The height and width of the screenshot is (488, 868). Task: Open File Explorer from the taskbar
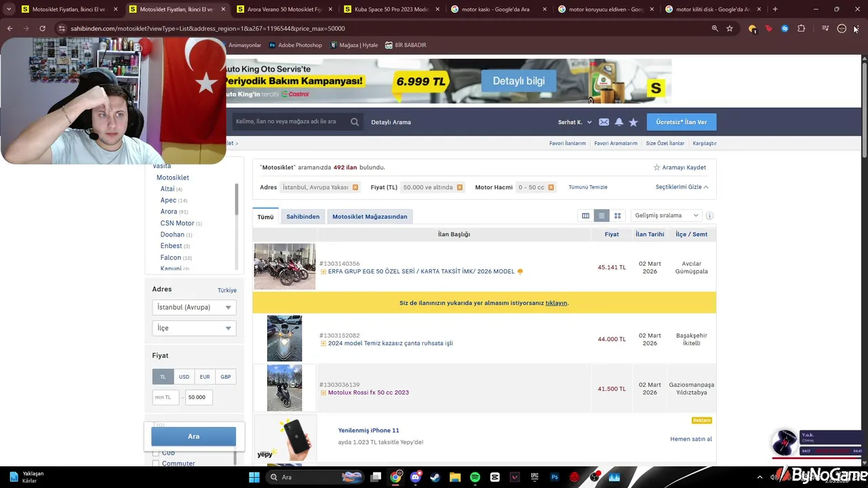coord(455,477)
